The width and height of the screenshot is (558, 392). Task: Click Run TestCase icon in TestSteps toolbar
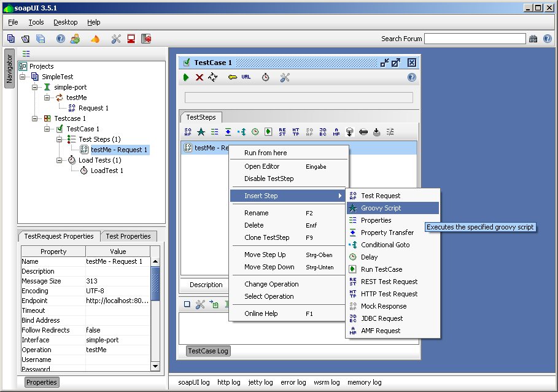tap(268, 132)
